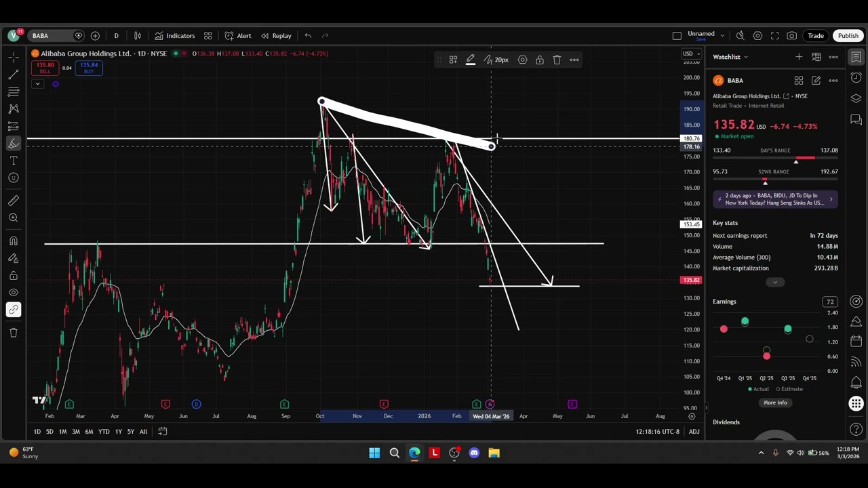
Task: Click the 135.80 SELL button
Action: coord(45,68)
